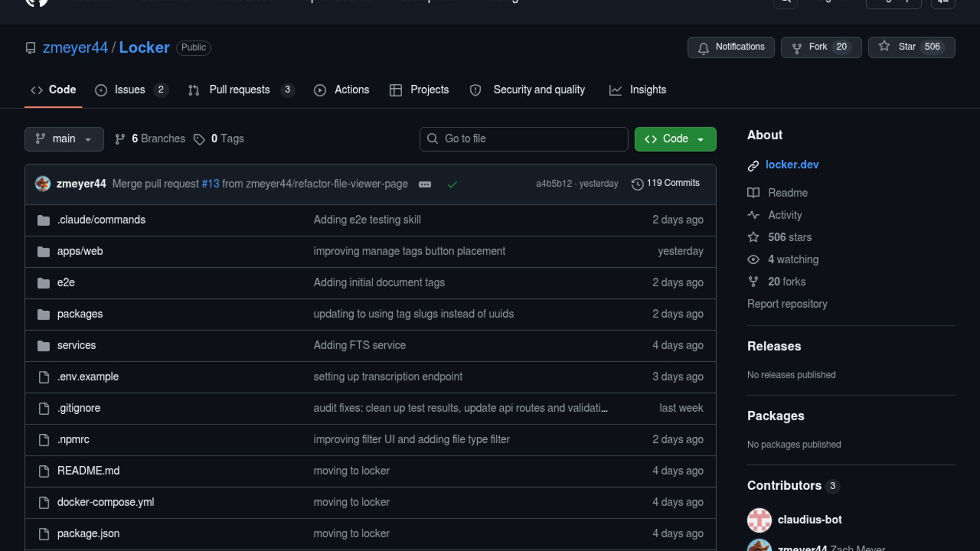Click the link icon beside locker.dev

point(753,166)
